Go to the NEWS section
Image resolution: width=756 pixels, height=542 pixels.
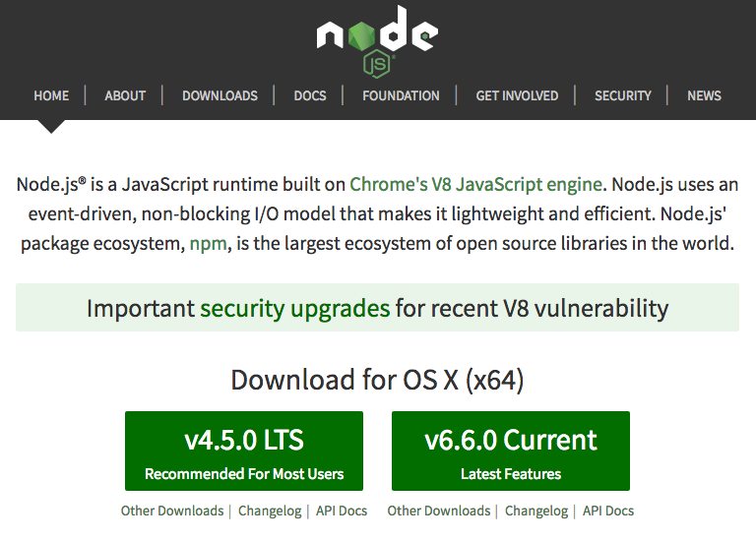[x=704, y=95]
